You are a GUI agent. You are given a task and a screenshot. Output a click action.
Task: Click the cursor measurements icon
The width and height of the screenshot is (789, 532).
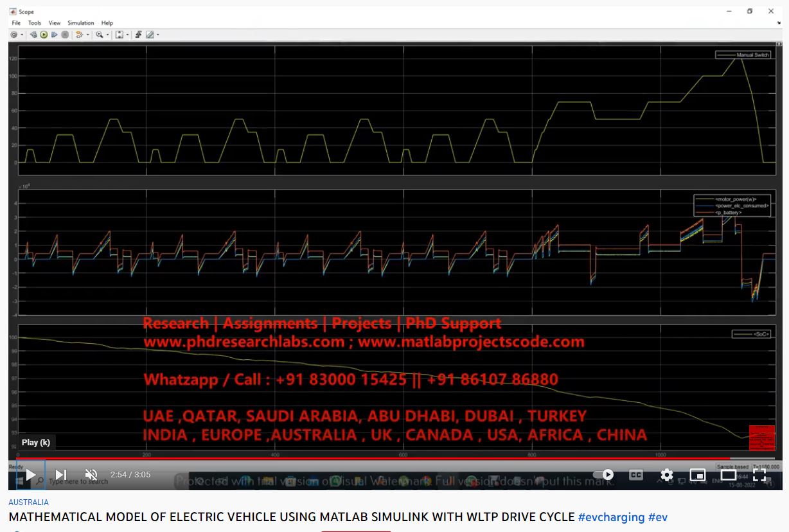tap(150, 35)
